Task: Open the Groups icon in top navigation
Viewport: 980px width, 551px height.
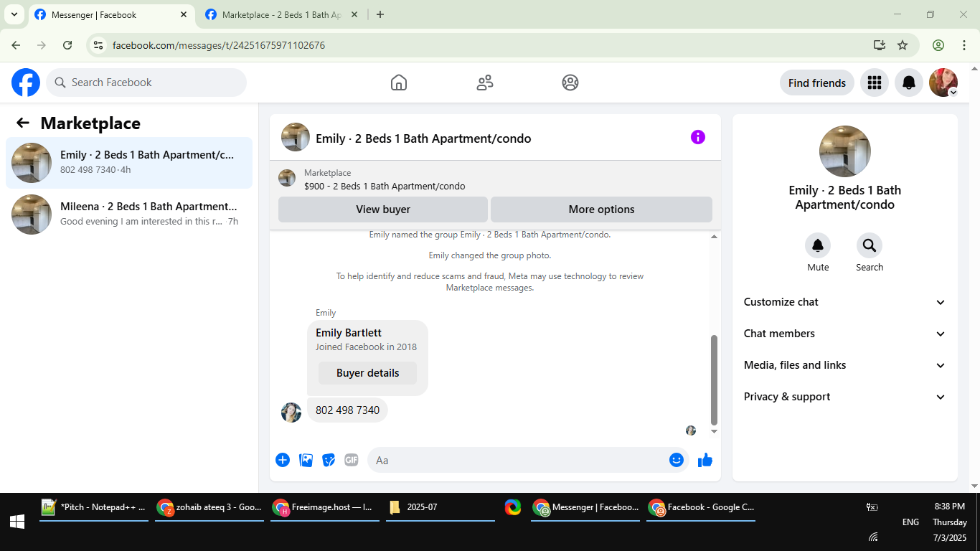Action: pos(570,83)
